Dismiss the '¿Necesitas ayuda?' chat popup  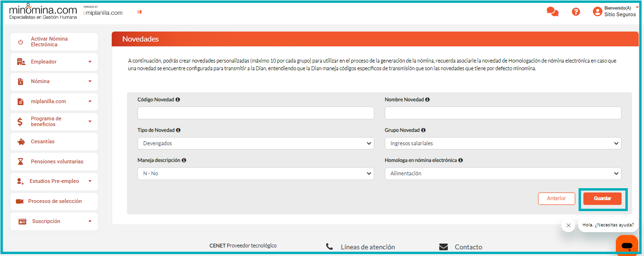[x=568, y=225]
